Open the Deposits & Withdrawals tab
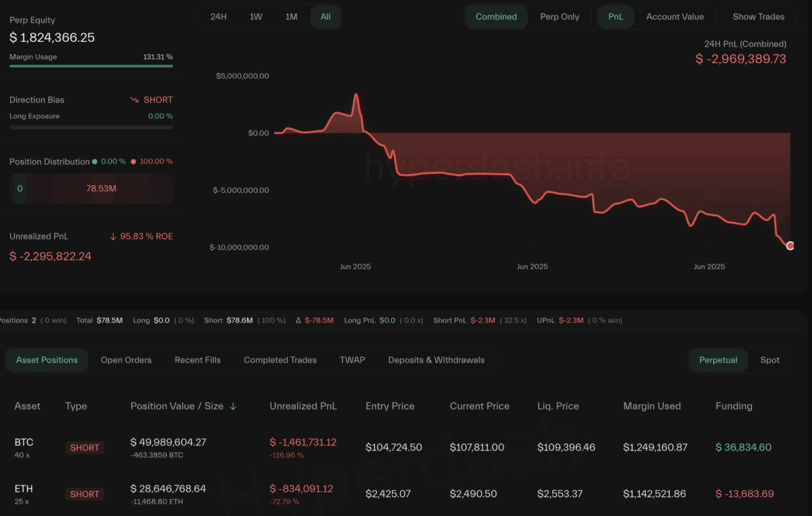This screenshot has width=812, height=516. (x=436, y=360)
